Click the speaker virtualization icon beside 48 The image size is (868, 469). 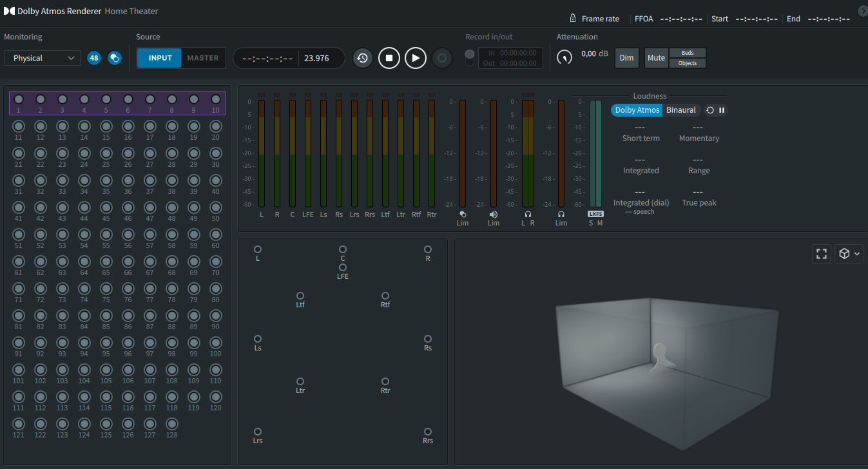pos(115,58)
